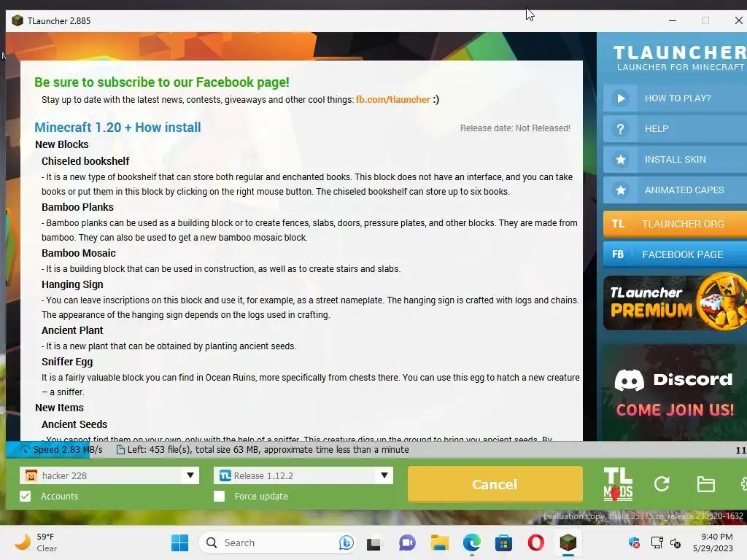Viewport: 747px width, 560px height.
Task: Click the star icon for Animated Capes
Action: (x=620, y=190)
